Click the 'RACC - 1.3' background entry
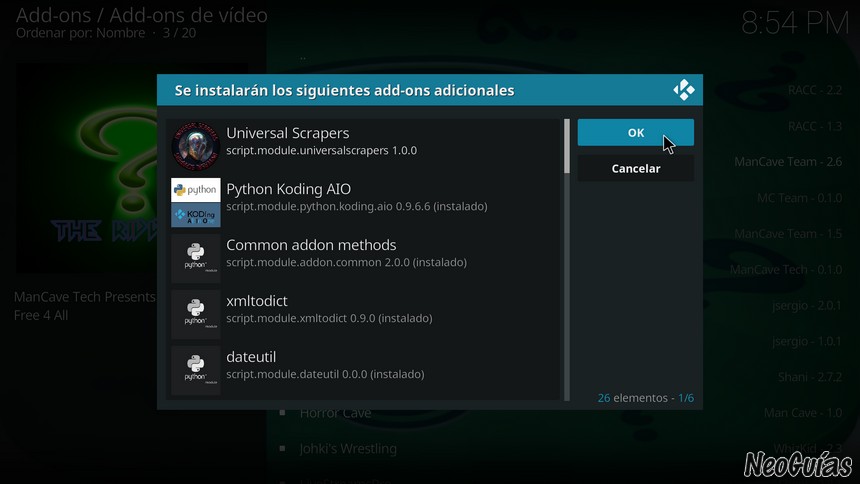 [x=814, y=126]
